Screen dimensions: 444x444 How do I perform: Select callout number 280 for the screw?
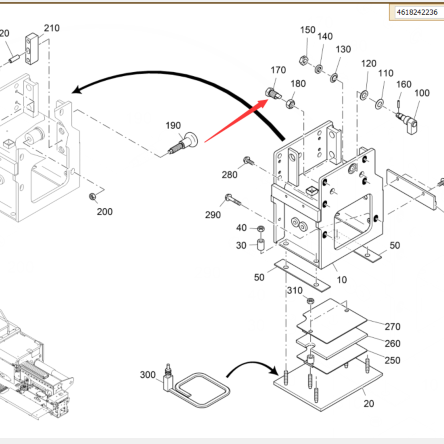point(230,175)
